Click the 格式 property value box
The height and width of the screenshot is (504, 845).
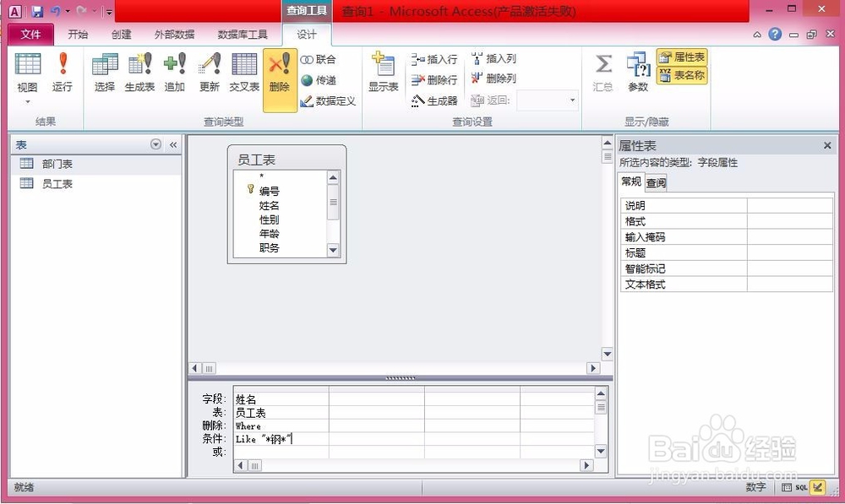pos(789,221)
